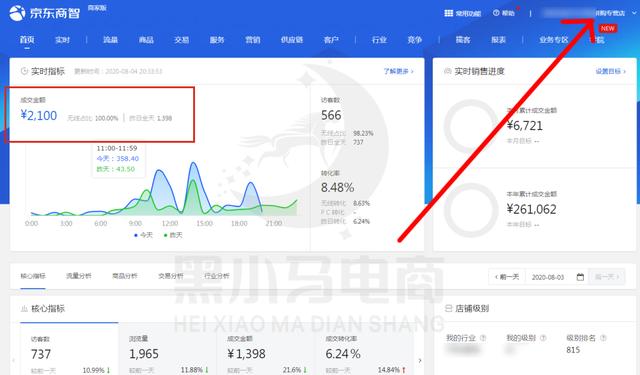Image resolution: width=640 pixels, height=375 pixels.
Task: Click the clock icon beside 实时指标
Action: coord(24,71)
